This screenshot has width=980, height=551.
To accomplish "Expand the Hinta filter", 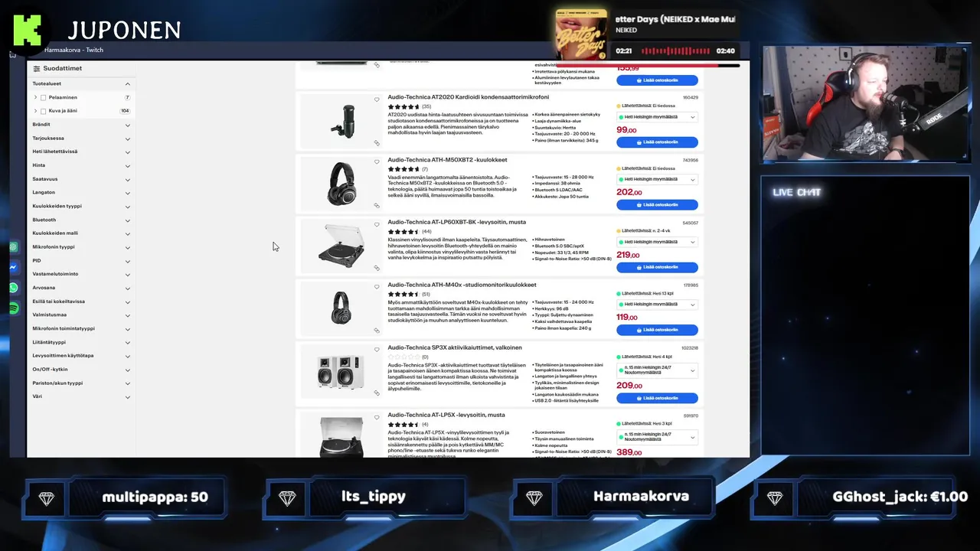I will 128,165.
